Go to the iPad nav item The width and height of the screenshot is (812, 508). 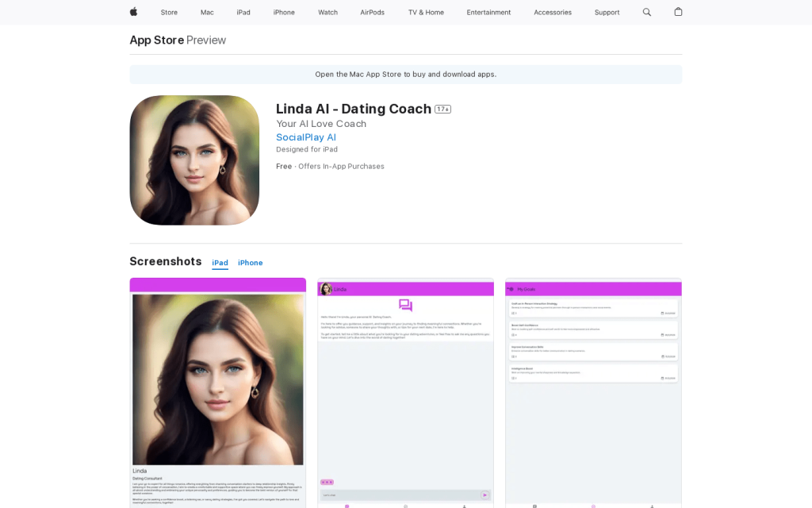243,13
